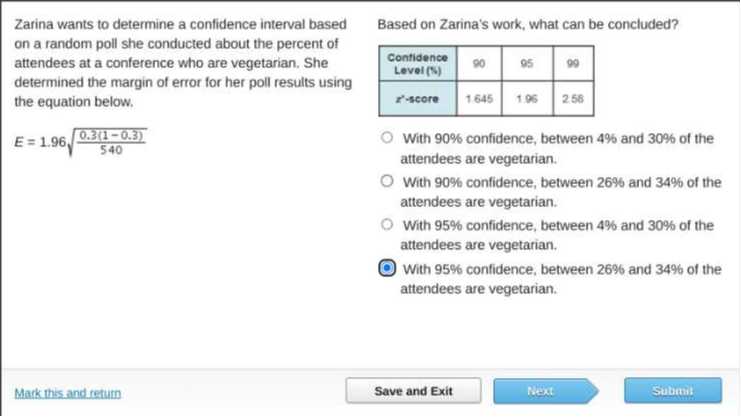Click the 540 denominator in the formula

(x=111, y=150)
